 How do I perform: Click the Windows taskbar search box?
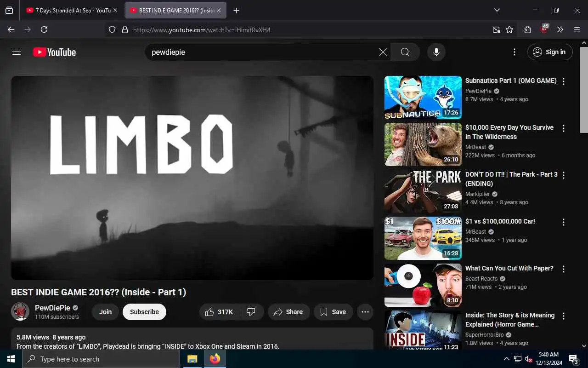(101, 359)
